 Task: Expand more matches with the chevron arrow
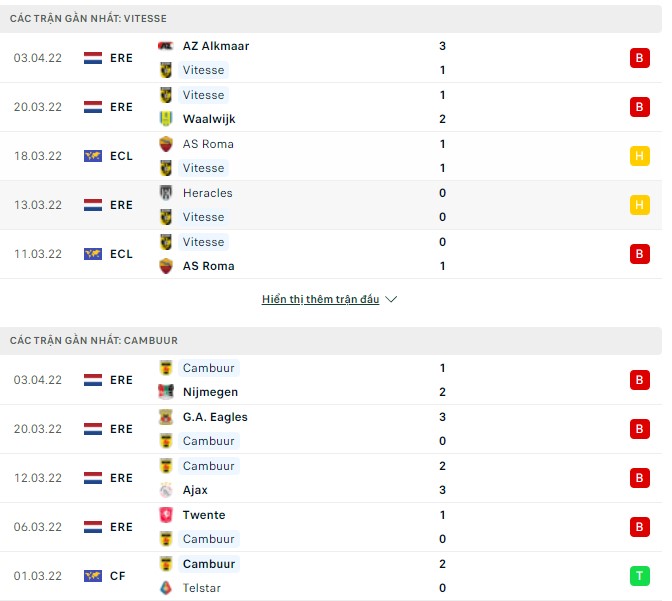pos(391,300)
